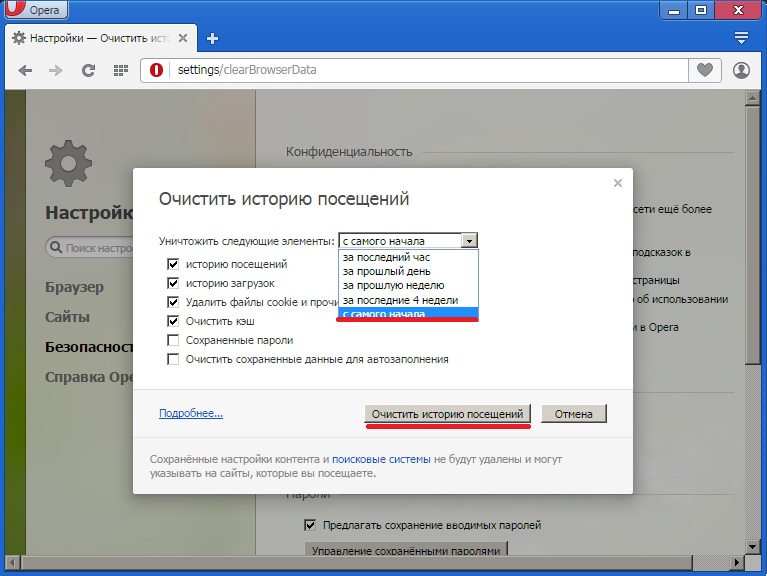The height and width of the screenshot is (576, 767).
Task: Open the user account profile icon
Action: (x=741, y=70)
